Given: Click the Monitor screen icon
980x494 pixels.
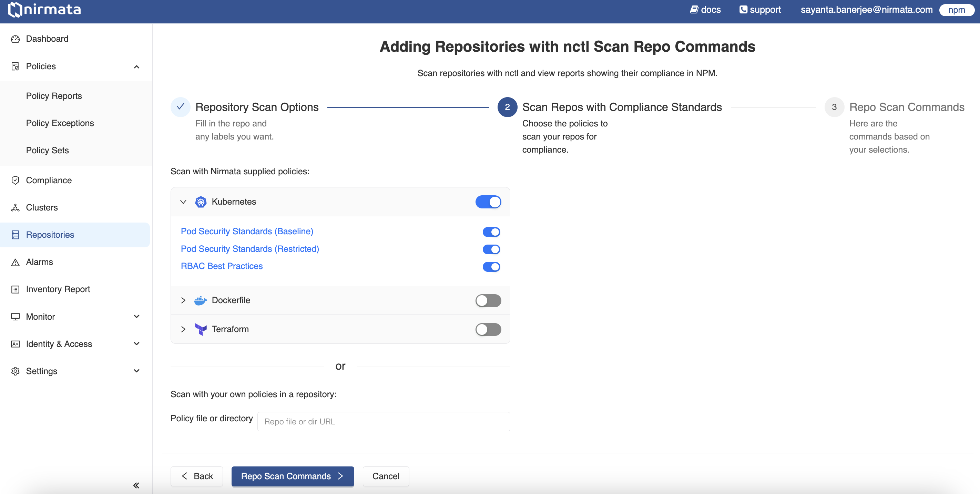Looking at the screenshot, I should click(x=15, y=317).
